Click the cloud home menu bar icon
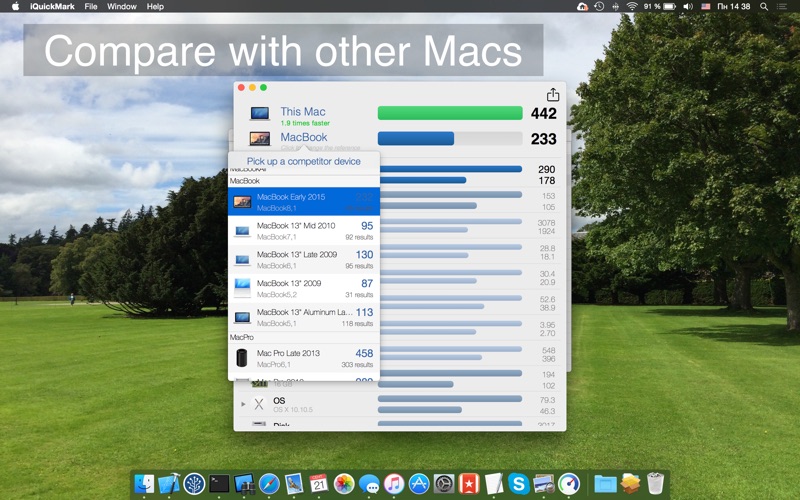The height and width of the screenshot is (500, 800). coord(582,7)
